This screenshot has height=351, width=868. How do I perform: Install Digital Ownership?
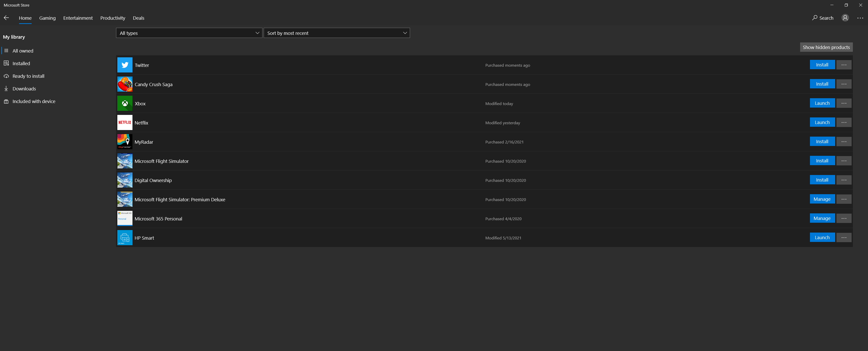[x=822, y=180]
